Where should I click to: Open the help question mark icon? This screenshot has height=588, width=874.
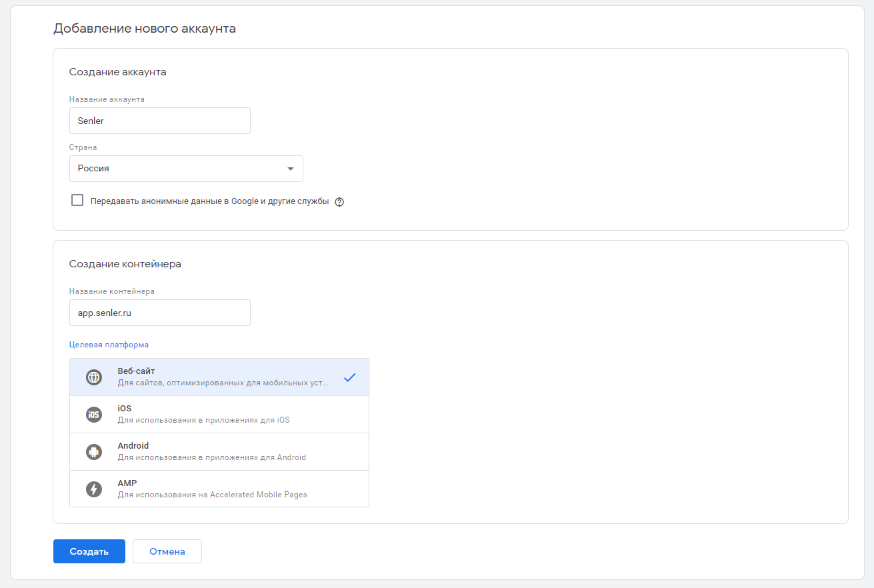click(339, 202)
